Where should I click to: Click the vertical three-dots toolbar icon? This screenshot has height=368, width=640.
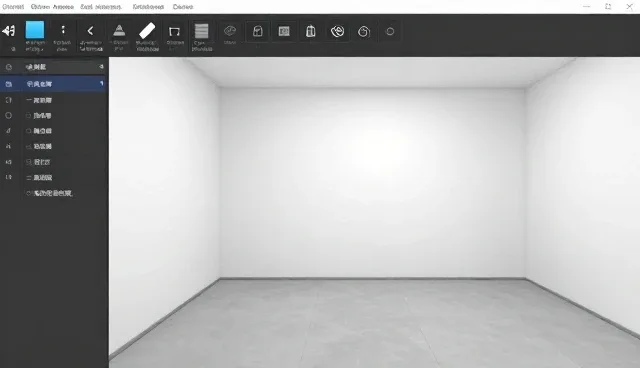[x=63, y=30]
